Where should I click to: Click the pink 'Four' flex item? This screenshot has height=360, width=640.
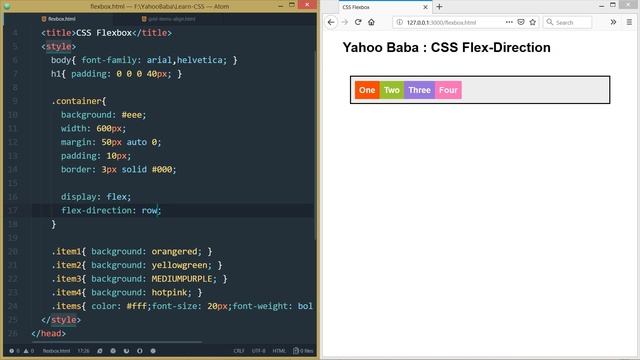[x=448, y=90]
